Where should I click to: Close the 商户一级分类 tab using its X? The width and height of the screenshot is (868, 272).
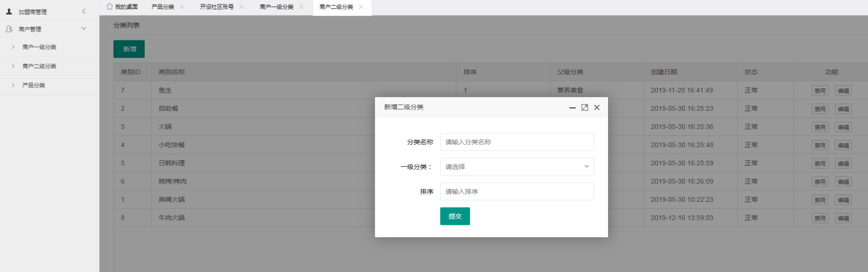click(x=301, y=7)
